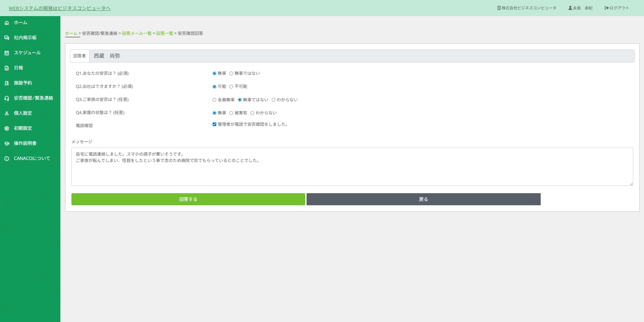Viewport: 644px width, 322px height.
Task: Uncheck the phone confirmation checkbox
Action: coord(214,124)
